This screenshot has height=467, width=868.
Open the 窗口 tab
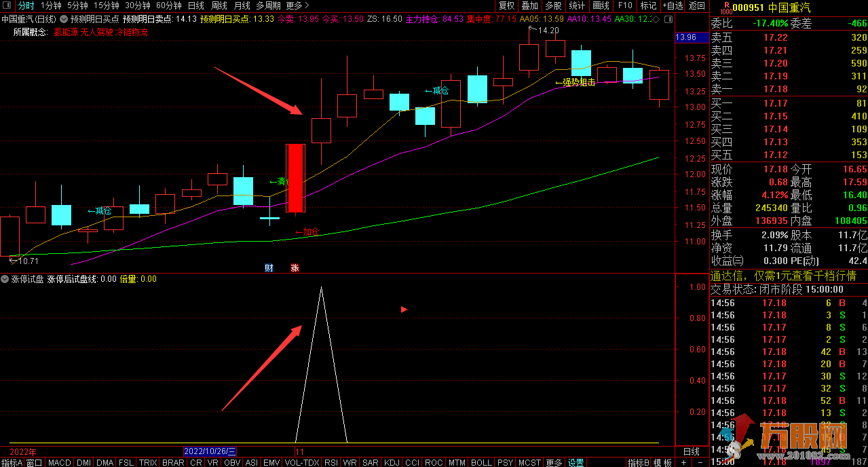[x=35, y=462]
